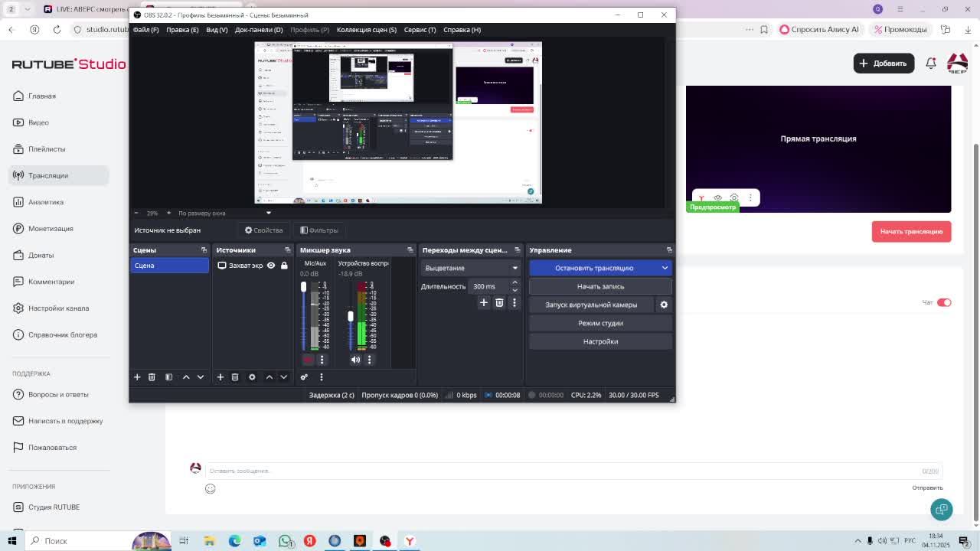980x551 pixels.
Task: Toggle visibility eye of Захват экр source
Action: (270, 266)
